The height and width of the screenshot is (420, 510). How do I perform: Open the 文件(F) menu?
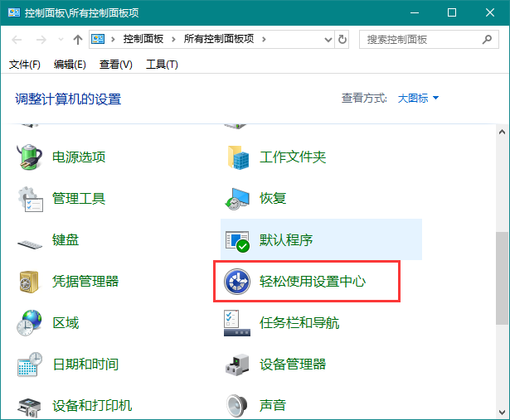tap(24, 65)
